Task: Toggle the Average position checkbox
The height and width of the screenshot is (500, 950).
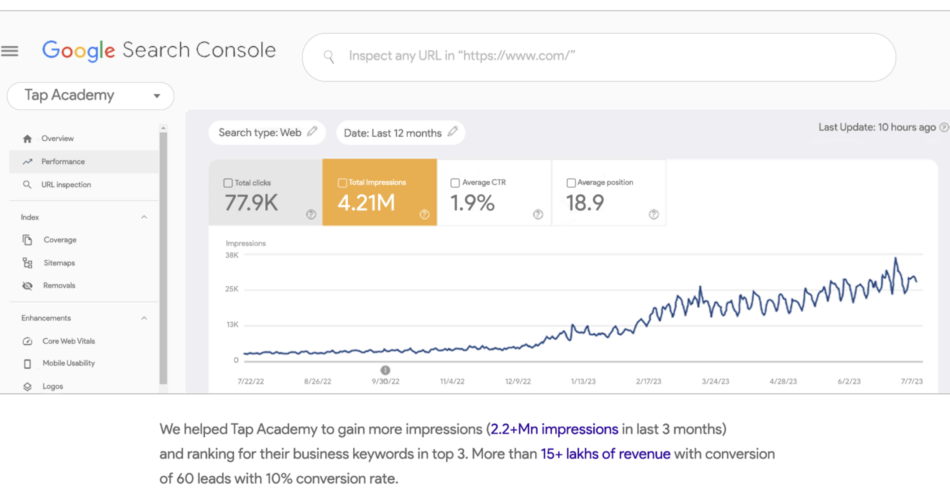Action: click(x=571, y=182)
